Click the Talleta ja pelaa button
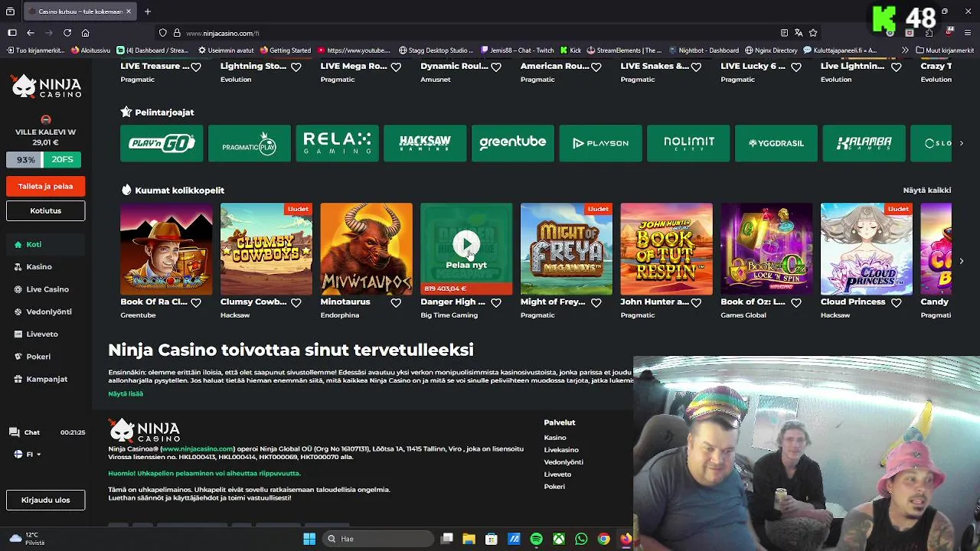Screen dimensions: 980x551 click(x=46, y=186)
